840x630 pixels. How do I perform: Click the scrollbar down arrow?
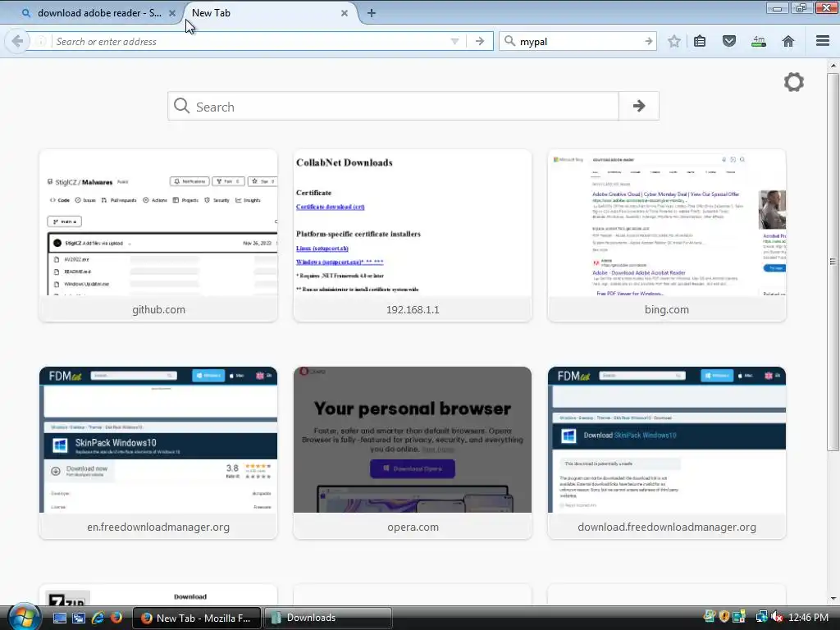[x=833, y=598]
